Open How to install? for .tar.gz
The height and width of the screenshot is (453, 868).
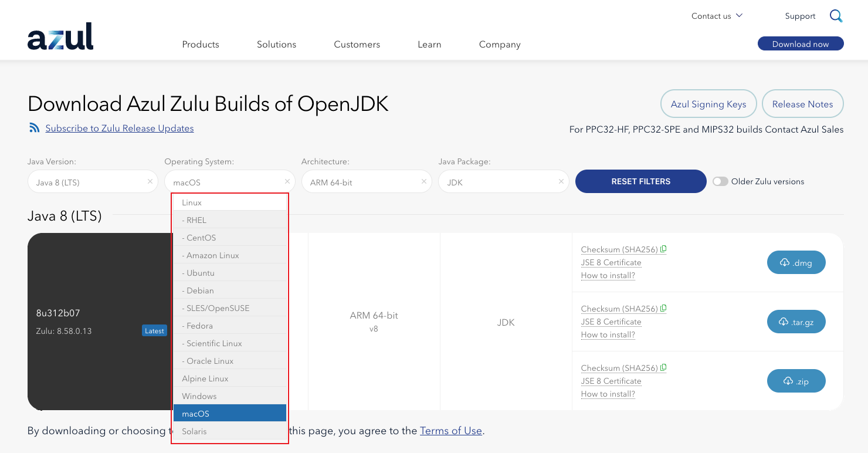(x=608, y=334)
